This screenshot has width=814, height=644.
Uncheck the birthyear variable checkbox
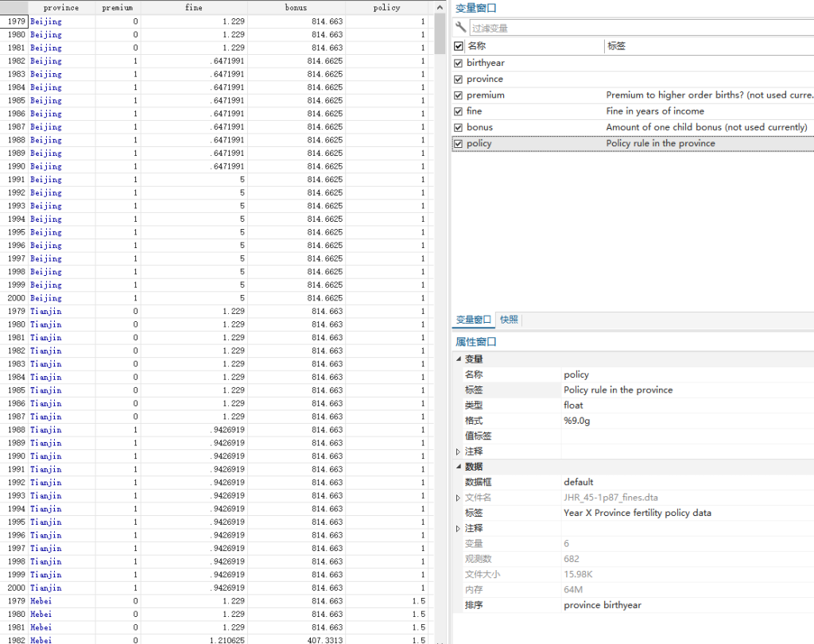point(458,64)
